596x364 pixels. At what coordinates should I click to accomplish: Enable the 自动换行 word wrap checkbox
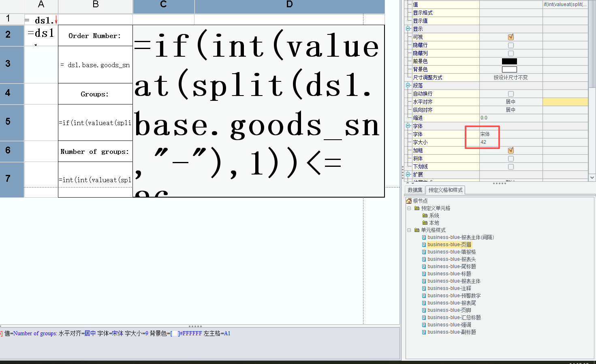pyautogui.click(x=511, y=94)
